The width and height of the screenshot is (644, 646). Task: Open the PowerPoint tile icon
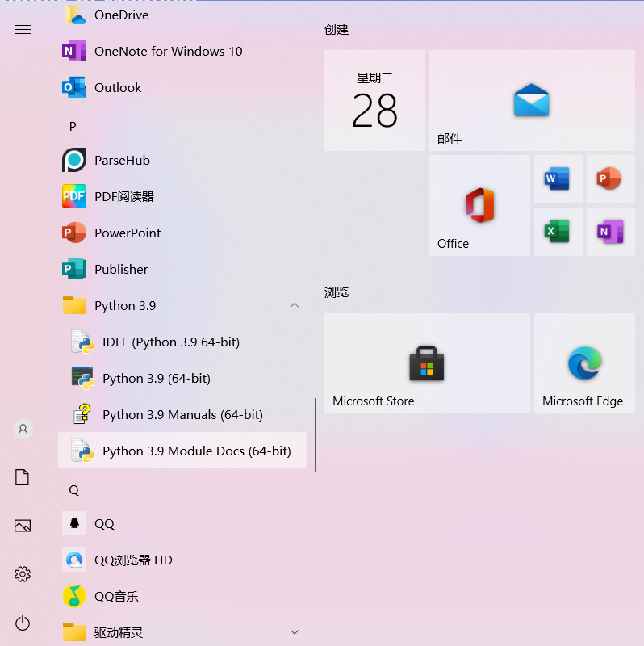(x=611, y=179)
